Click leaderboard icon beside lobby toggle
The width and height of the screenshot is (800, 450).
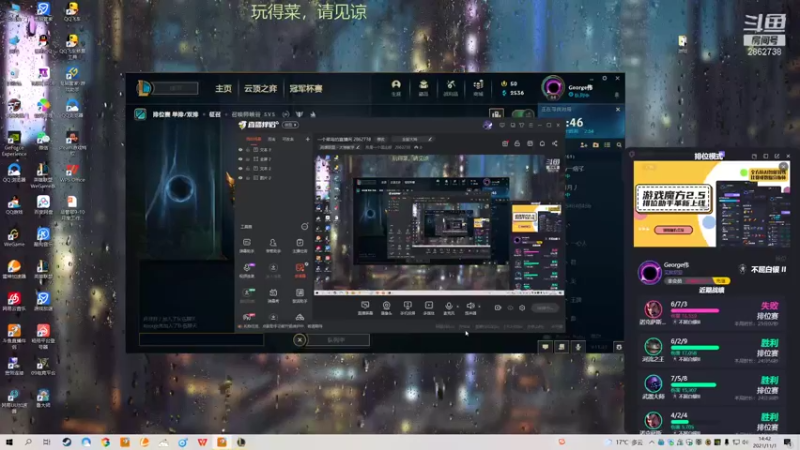click(x=496, y=114)
